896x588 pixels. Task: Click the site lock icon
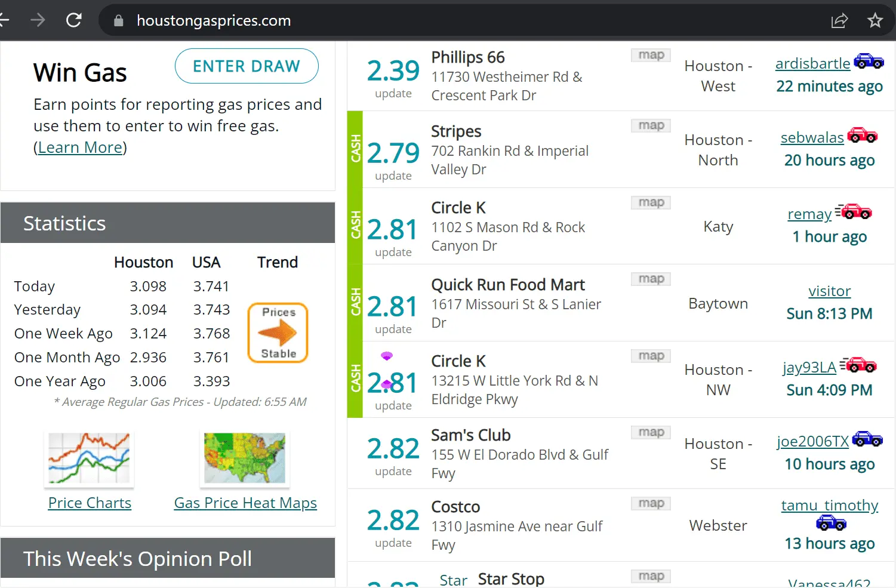(119, 21)
